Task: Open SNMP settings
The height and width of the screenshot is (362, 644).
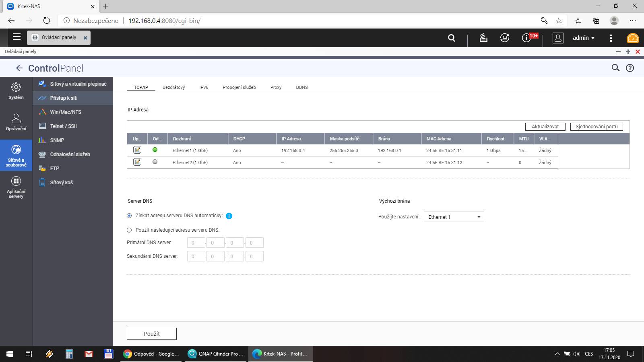Action: point(72,140)
